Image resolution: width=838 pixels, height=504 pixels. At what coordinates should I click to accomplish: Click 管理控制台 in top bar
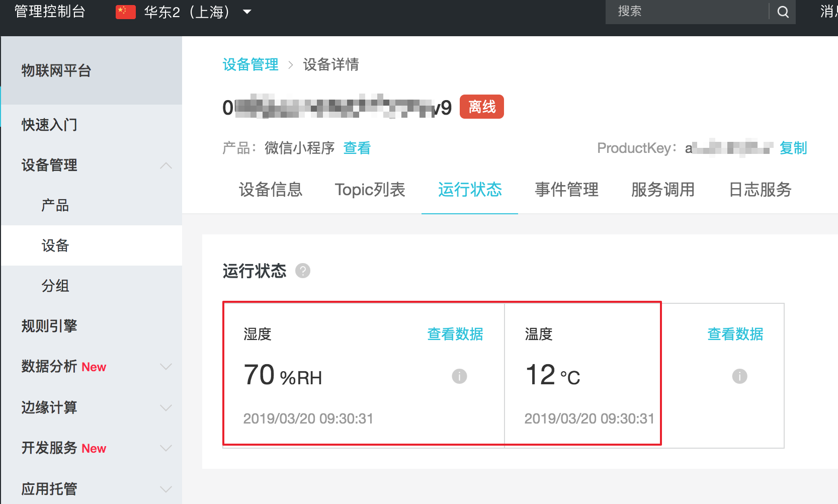pyautogui.click(x=50, y=12)
